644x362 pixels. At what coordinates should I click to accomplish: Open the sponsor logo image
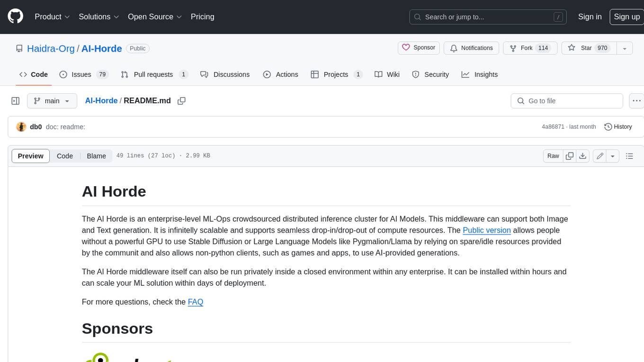[x=127, y=357]
